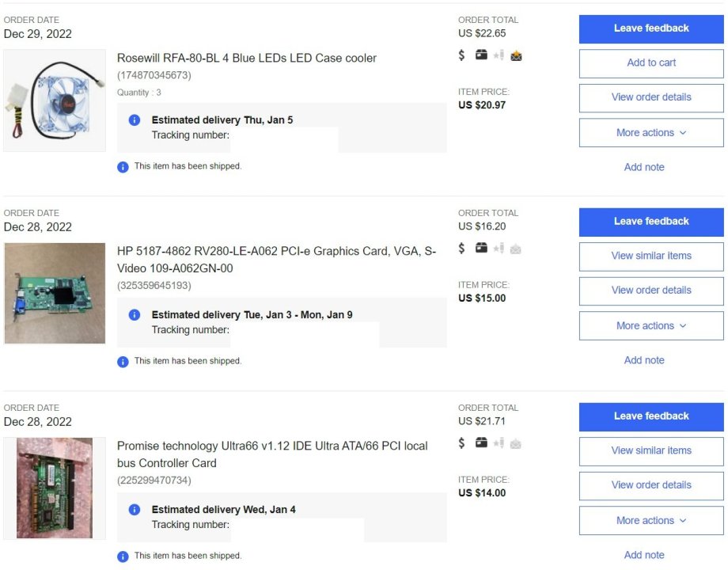
Task: Open More actions for the Promise controller card
Action: tap(651, 521)
